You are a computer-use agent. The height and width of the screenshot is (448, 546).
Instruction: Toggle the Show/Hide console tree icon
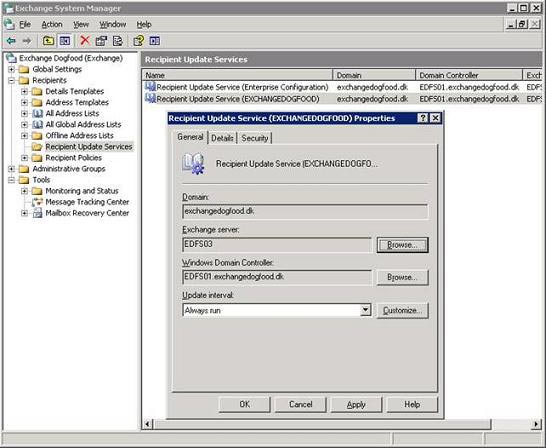65,41
